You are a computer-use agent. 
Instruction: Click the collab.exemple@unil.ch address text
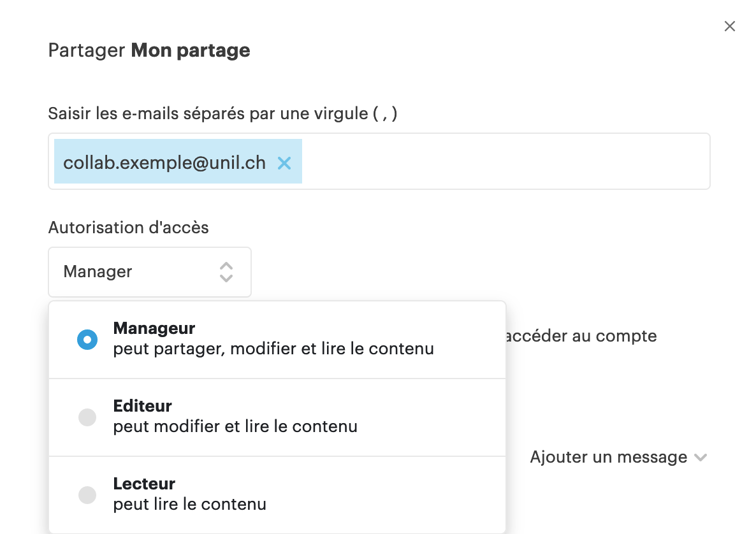(x=164, y=162)
